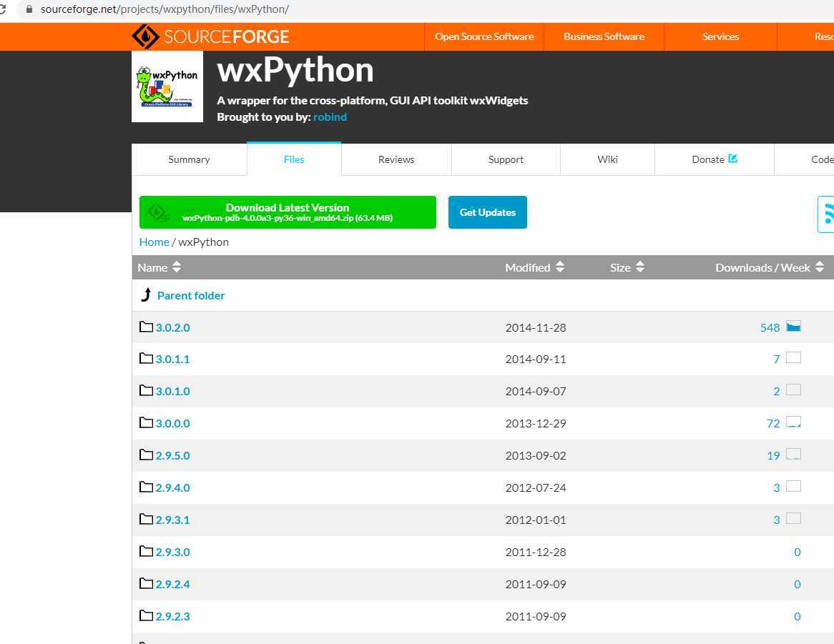Image resolution: width=834 pixels, height=644 pixels.
Task: Open folder icon for 3.0.1.0
Action: 146,390
